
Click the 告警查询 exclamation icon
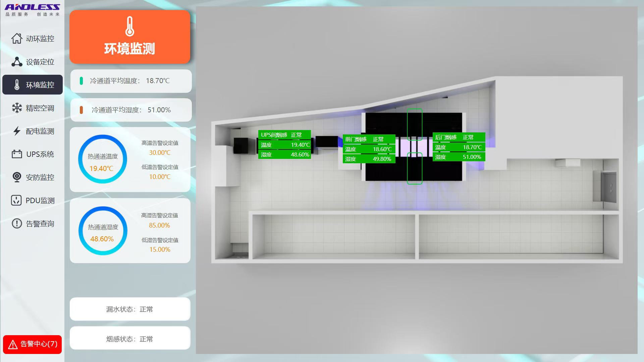16,224
